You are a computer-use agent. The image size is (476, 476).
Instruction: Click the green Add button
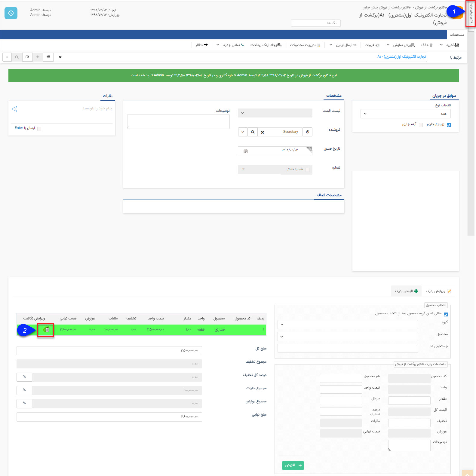[293, 465]
